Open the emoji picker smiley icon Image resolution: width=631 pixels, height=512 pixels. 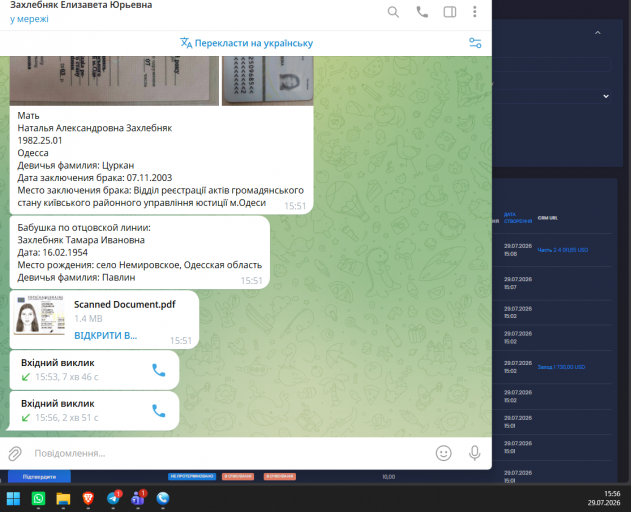[443, 453]
